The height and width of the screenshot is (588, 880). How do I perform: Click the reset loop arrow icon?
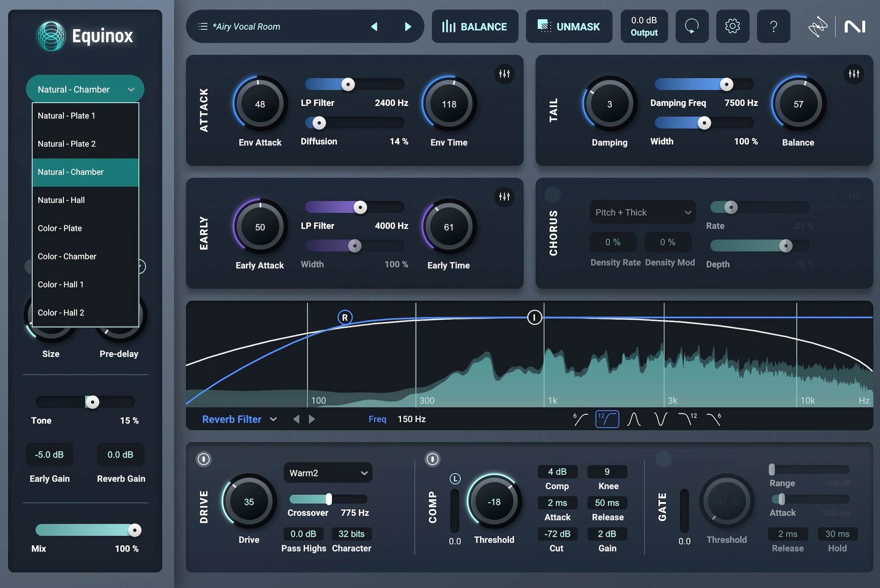tap(692, 27)
